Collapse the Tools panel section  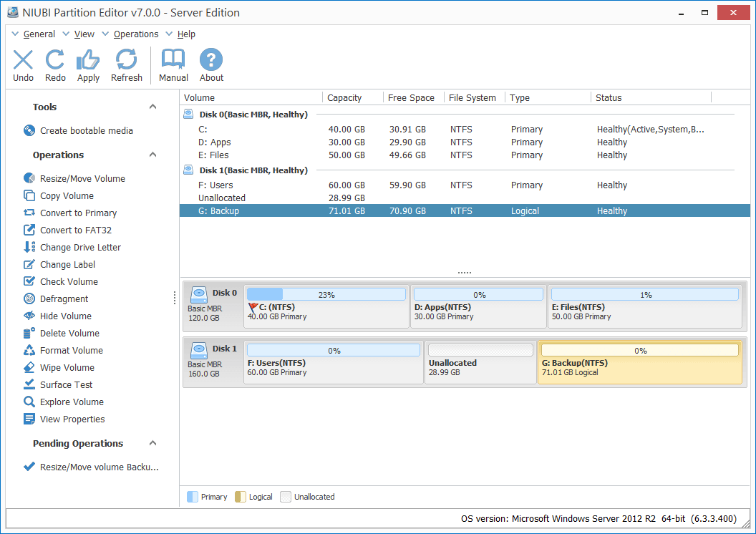point(152,107)
